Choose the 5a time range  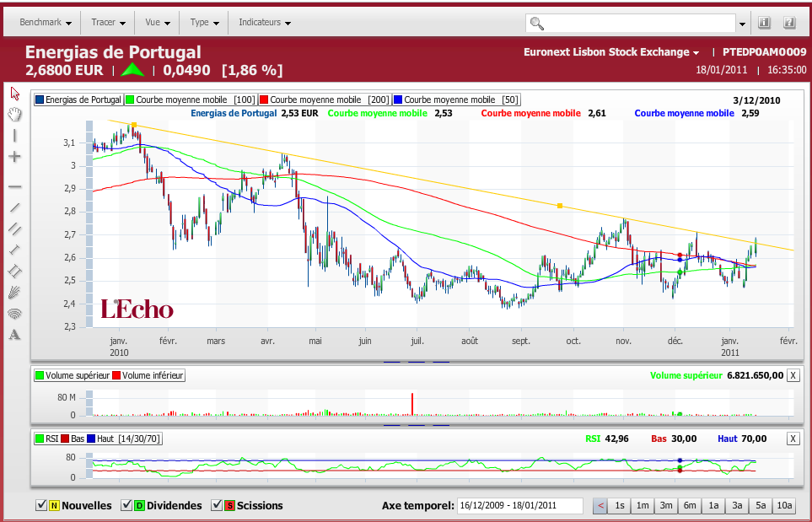click(761, 505)
